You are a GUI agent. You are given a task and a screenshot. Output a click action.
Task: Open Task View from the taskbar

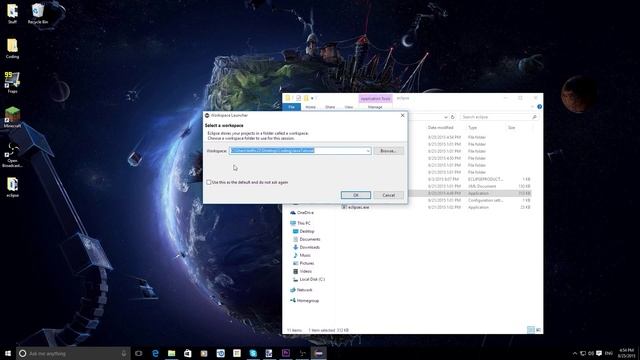[139, 353]
